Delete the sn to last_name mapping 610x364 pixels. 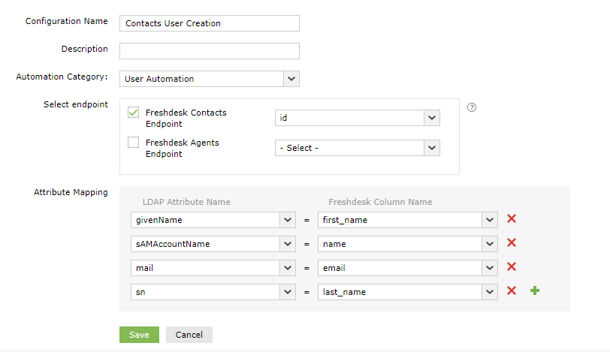click(x=512, y=291)
